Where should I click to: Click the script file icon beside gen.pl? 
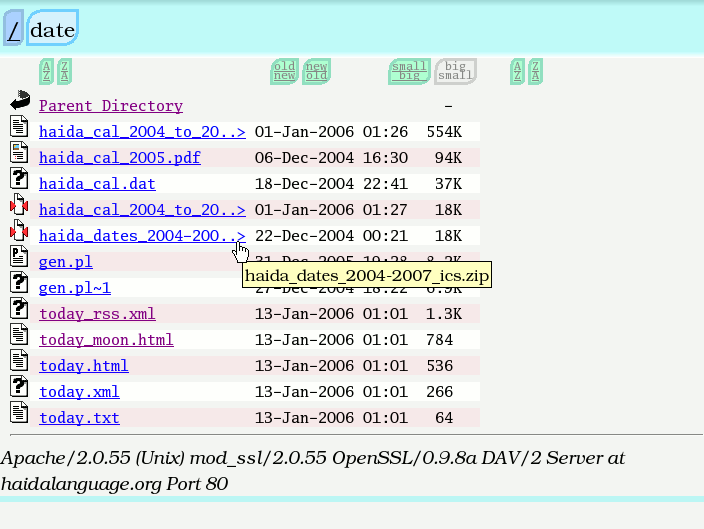(20, 257)
